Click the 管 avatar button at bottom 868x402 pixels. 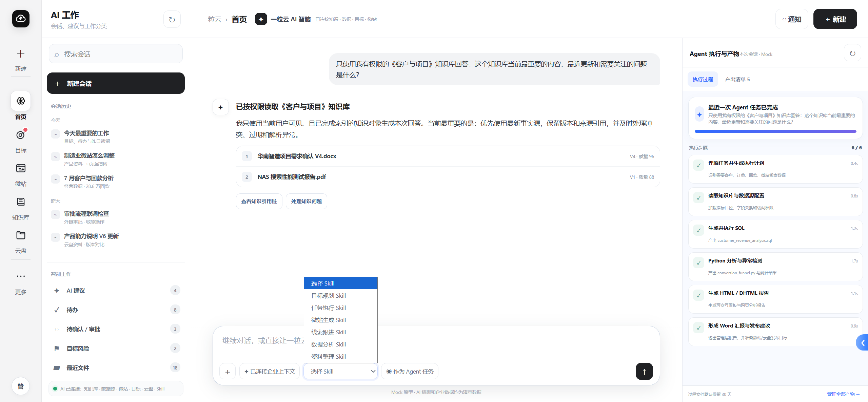(21, 386)
